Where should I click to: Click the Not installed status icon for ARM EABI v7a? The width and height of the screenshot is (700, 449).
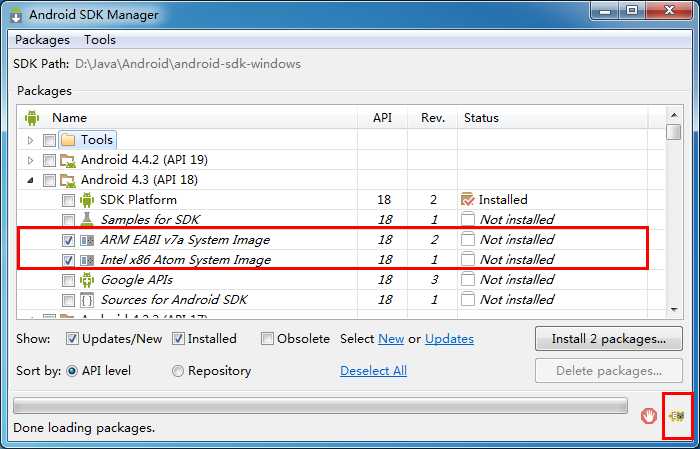pos(467,240)
